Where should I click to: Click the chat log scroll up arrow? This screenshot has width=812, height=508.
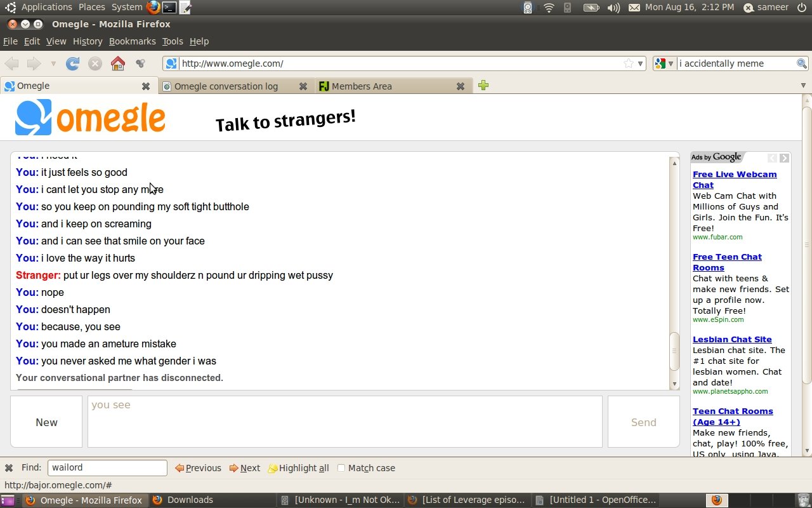674,163
